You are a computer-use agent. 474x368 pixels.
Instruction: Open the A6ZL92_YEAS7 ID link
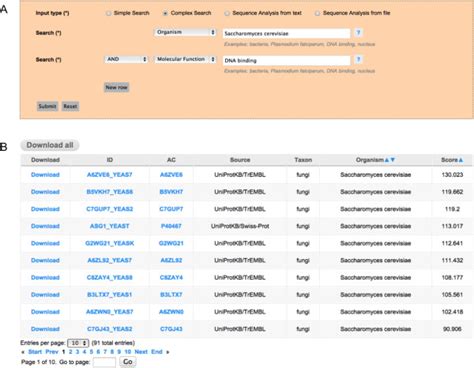[x=110, y=260]
